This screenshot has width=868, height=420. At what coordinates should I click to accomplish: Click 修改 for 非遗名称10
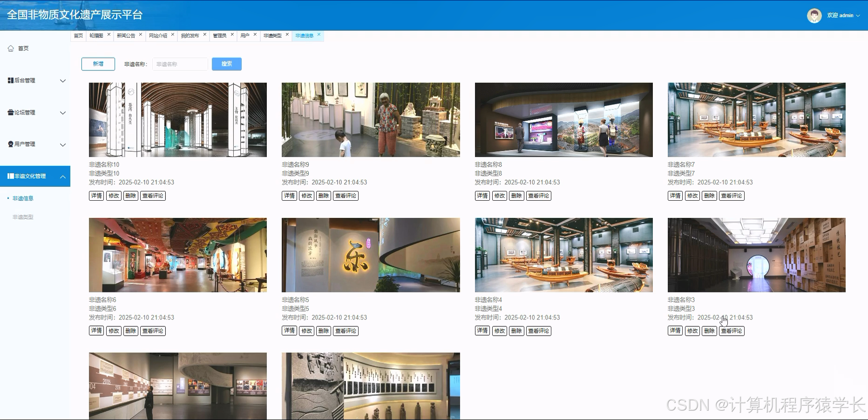click(114, 196)
